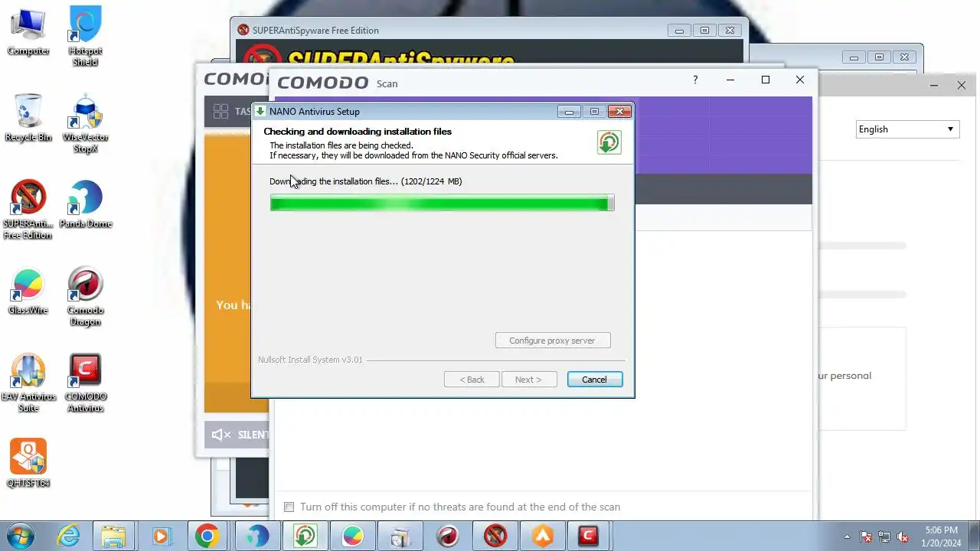
Task: Launch Comodo Dragon desktop shortcut
Action: tap(85, 296)
